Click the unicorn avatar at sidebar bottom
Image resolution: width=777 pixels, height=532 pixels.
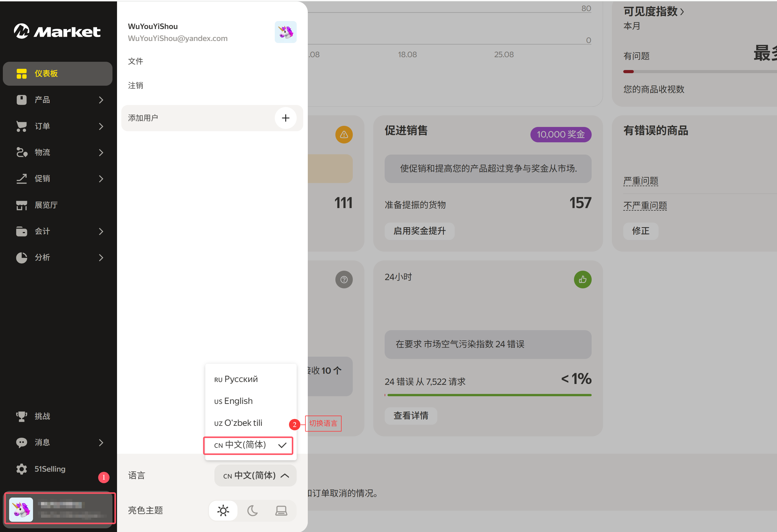tap(21, 510)
